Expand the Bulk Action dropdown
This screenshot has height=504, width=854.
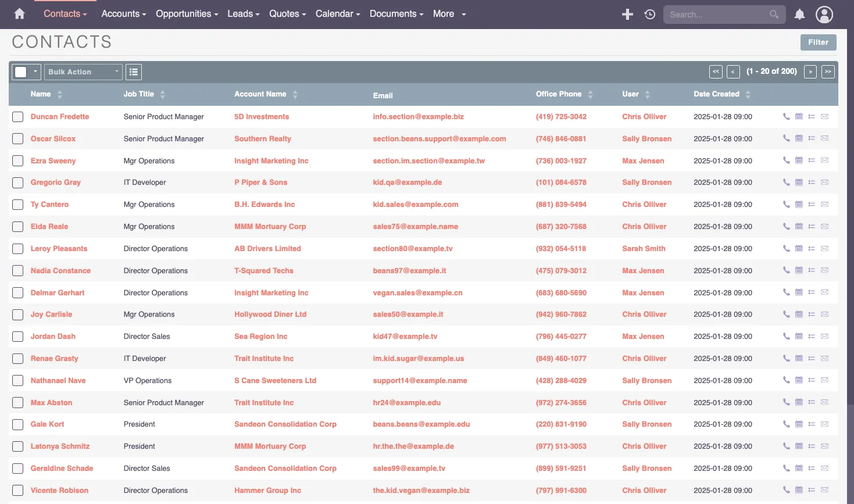click(x=83, y=72)
